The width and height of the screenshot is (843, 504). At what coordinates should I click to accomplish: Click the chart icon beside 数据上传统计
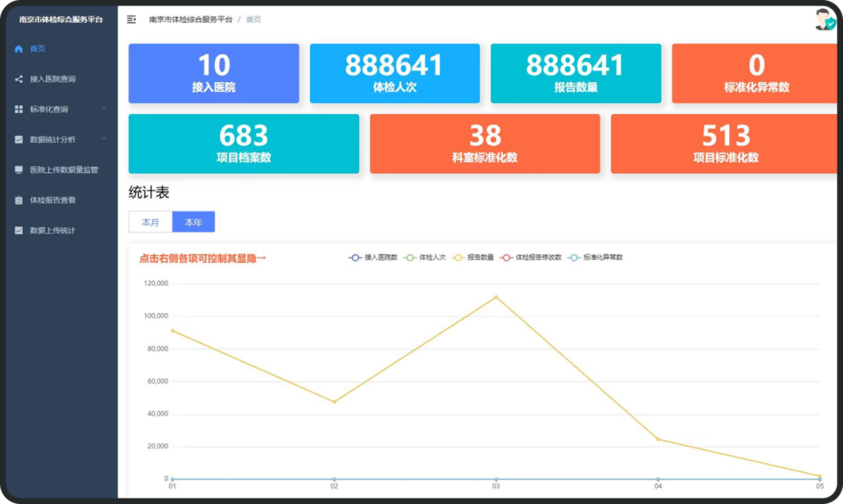coord(19,231)
